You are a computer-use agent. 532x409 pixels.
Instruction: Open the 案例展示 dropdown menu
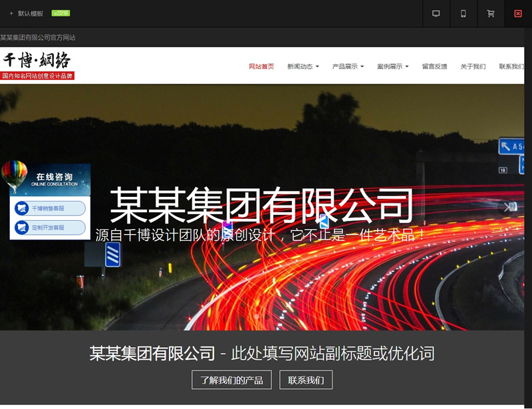(x=390, y=66)
